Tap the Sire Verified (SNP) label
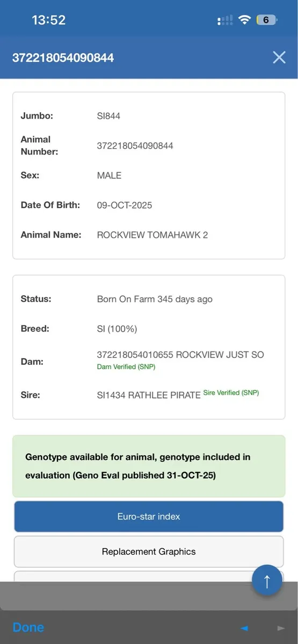 tap(231, 393)
